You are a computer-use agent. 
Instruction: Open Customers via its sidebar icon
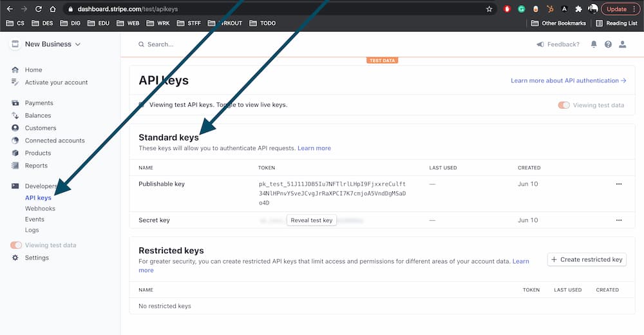[x=15, y=128]
